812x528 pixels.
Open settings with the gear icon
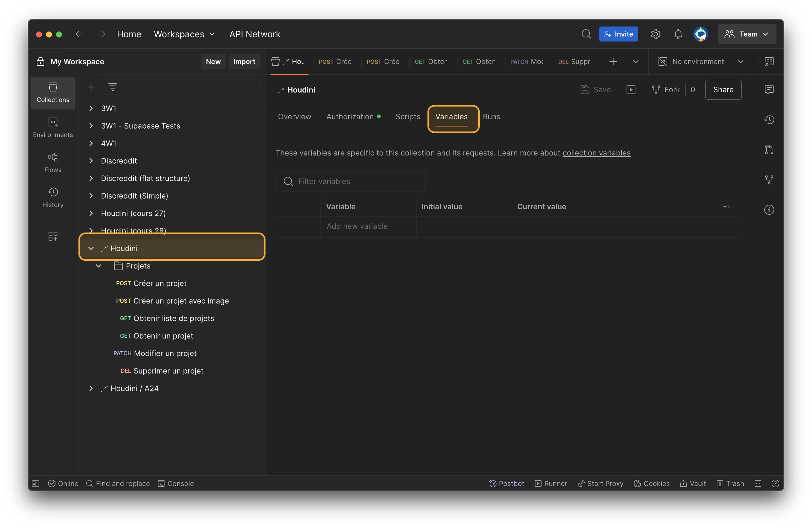655,34
